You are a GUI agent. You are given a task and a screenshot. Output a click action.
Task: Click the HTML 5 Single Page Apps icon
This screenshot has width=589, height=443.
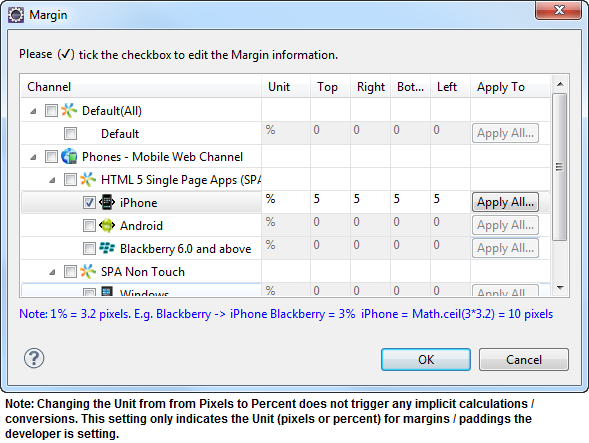(x=88, y=180)
